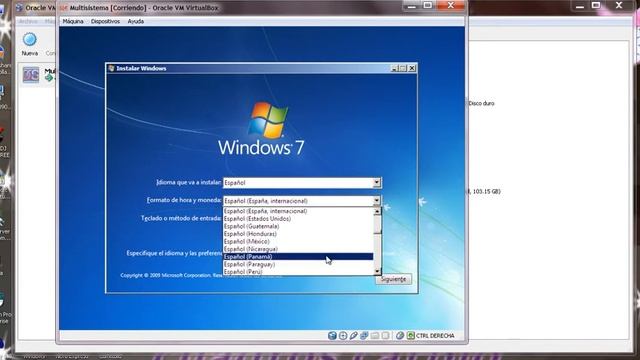Collapse the Formato de hora y moneda dropdown arrow
Screen dimensions: 640x360
tap(377, 200)
